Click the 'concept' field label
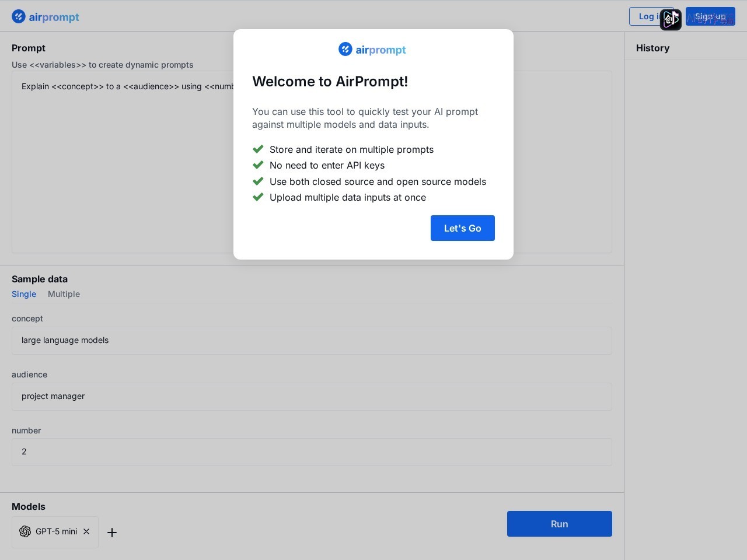 click(27, 318)
